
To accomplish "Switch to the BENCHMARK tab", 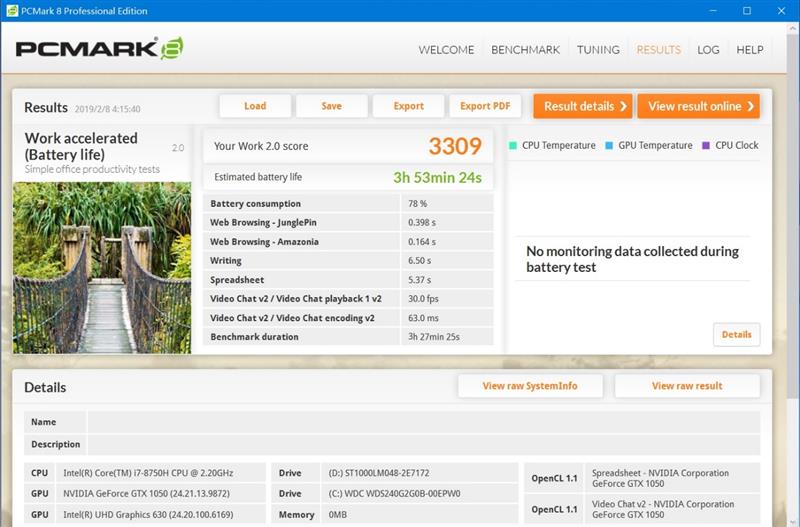I will [x=525, y=50].
